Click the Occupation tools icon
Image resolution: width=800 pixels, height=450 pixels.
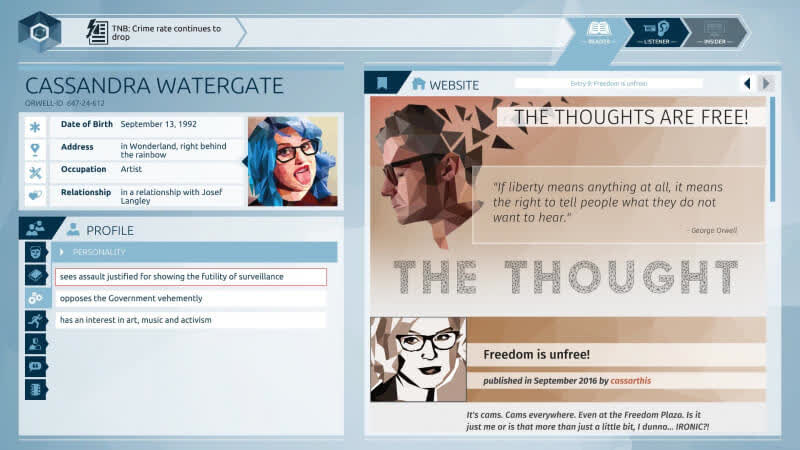click(x=35, y=172)
